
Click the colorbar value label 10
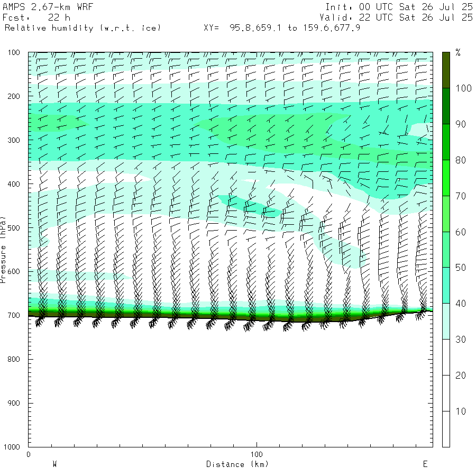point(461,411)
